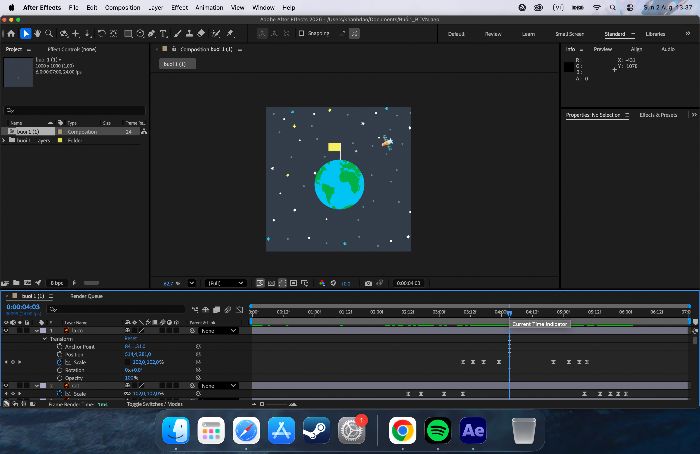
Task: Click the region of interest icon
Action: 293,283
